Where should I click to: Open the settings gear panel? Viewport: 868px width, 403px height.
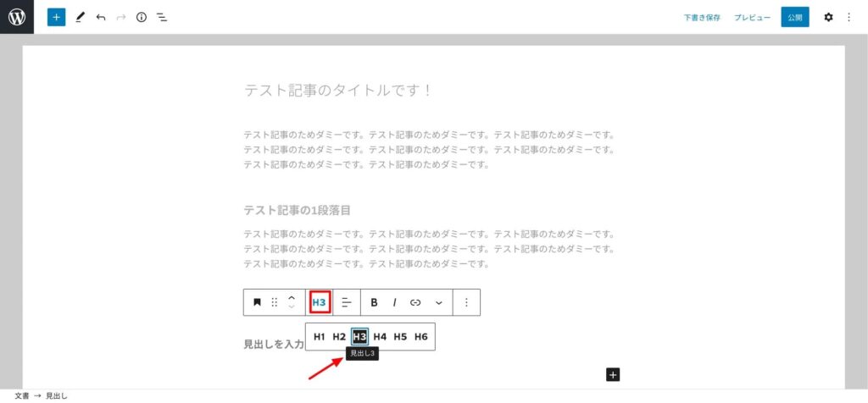[x=828, y=17]
